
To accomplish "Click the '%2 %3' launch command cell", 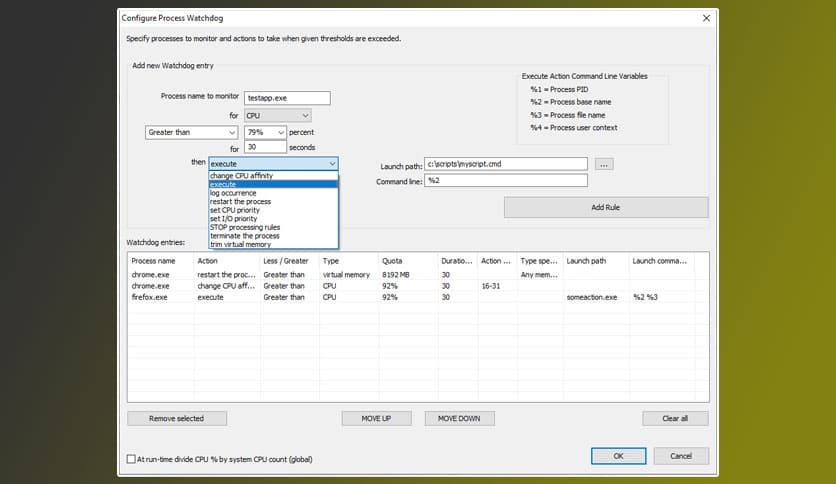I will [x=646, y=297].
